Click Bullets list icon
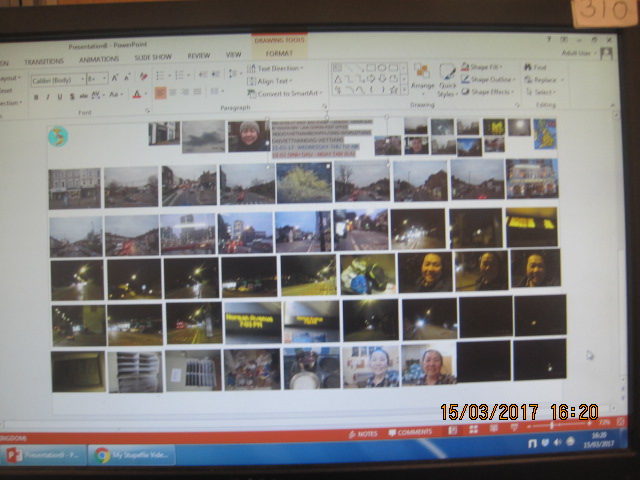Screen dimensions: 640x480 pyautogui.click(x=160, y=76)
